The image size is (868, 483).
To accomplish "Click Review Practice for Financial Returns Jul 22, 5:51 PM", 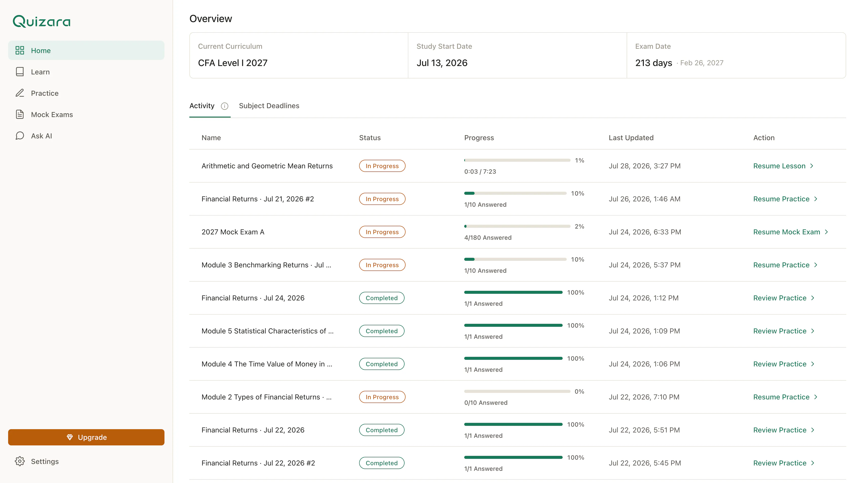I will pyautogui.click(x=784, y=430).
